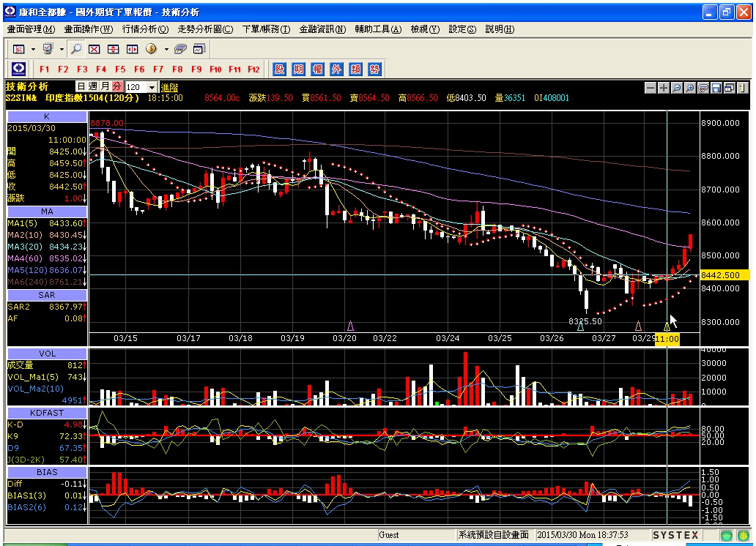Click the 系統預設自設畫面 status bar entry

[x=493, y=535]
